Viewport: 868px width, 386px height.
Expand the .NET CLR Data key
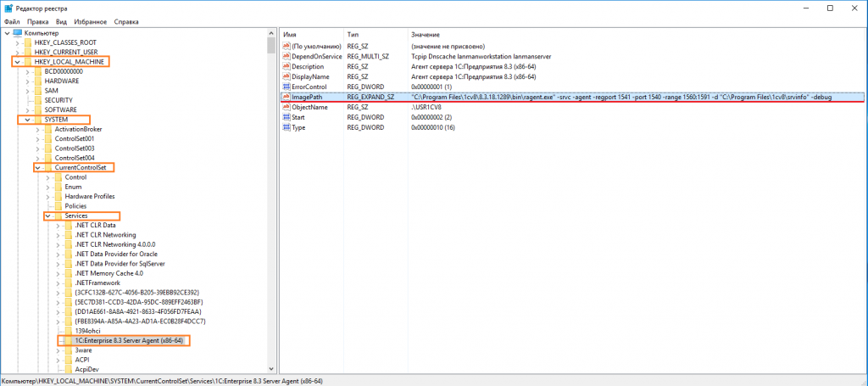click(57, 225)
